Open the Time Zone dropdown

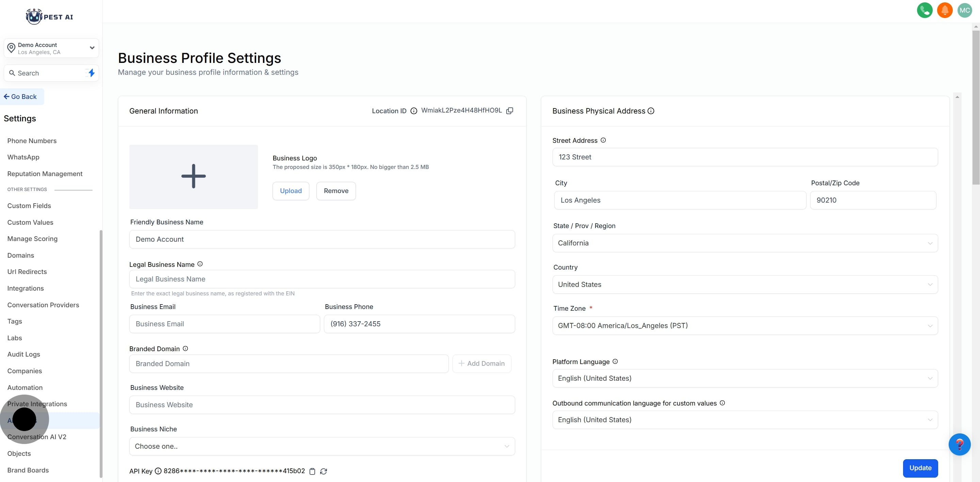pyautogui.click(x=745, y=326)
